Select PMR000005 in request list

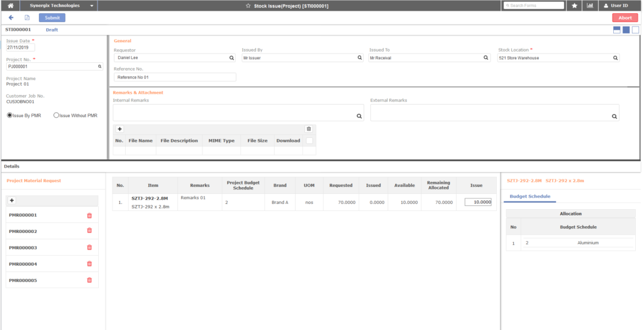[23, 281]
